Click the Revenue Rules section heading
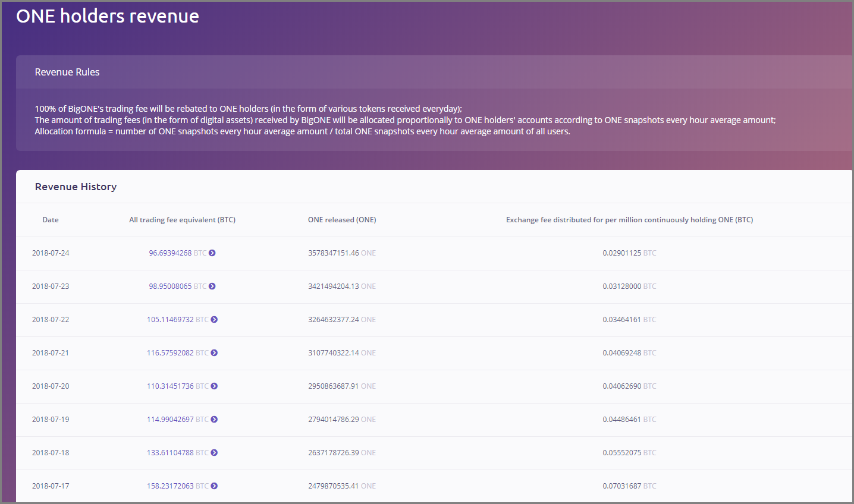The width and height of the screenshot is (854, 504). click(67, 72)
